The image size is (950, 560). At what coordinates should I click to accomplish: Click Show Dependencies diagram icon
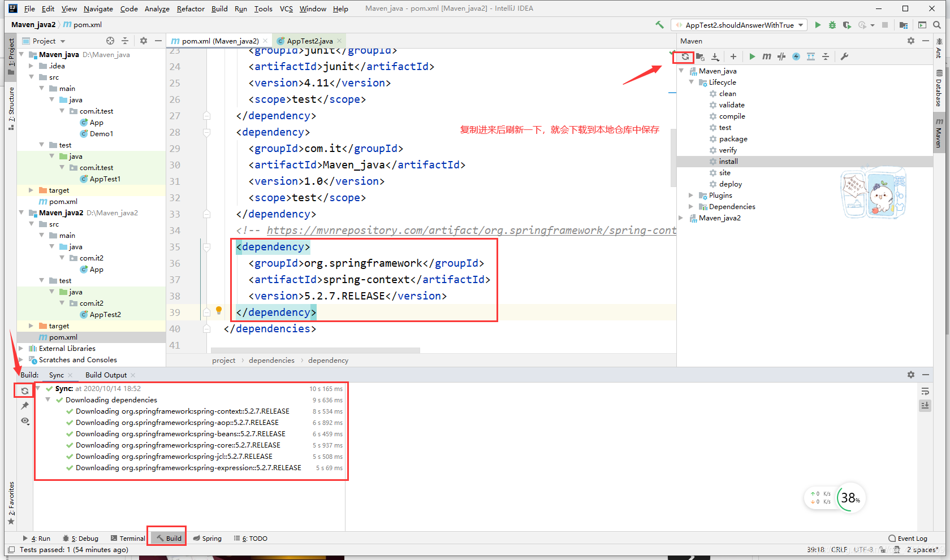coord(811,57)
